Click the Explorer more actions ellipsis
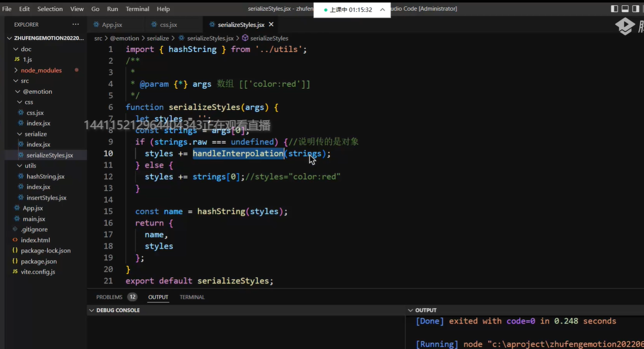The image size is (644, 349). (76, 24)
